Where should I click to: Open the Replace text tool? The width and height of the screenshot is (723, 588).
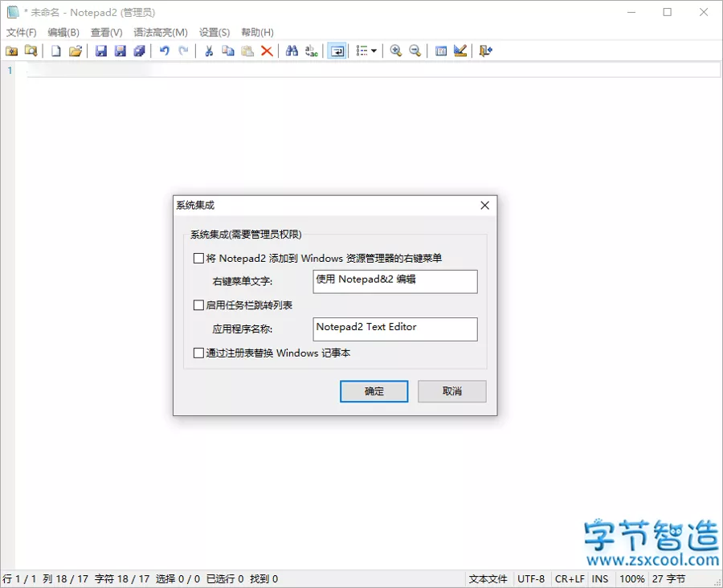311,51
